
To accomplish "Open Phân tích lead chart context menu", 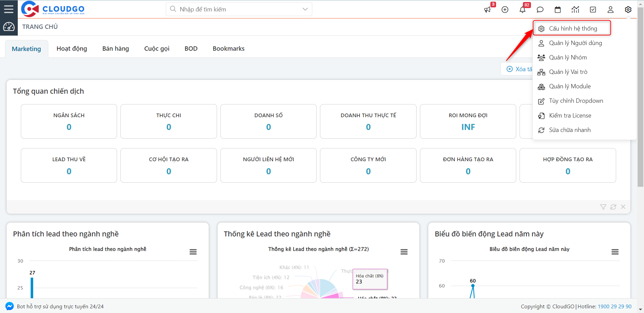I will click(x=193, y=252).
